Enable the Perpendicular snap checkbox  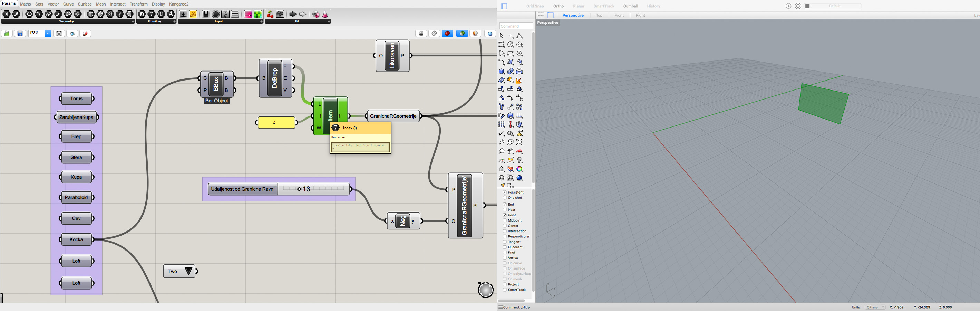click(x=505, y=236)
